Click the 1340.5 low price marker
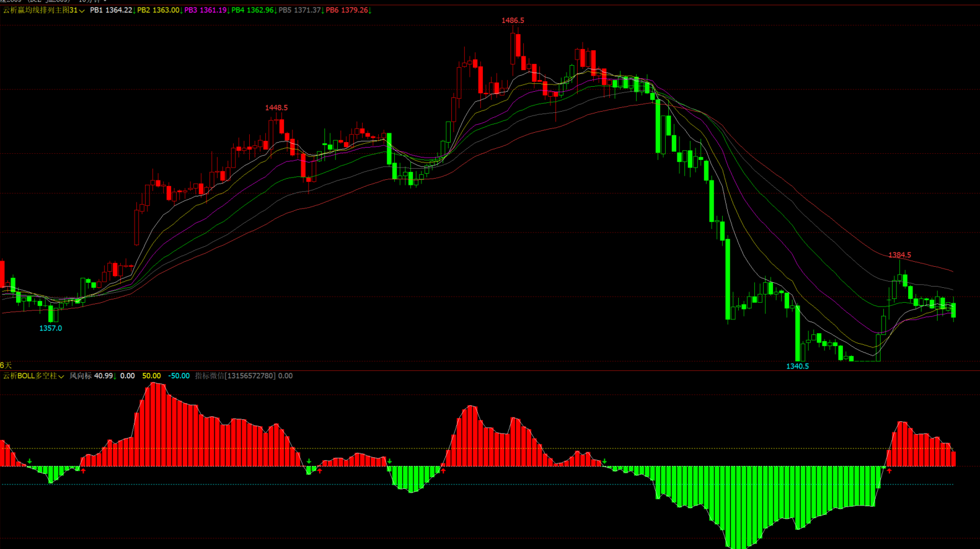This screenshot has height=549, width=980. (797, 367)
